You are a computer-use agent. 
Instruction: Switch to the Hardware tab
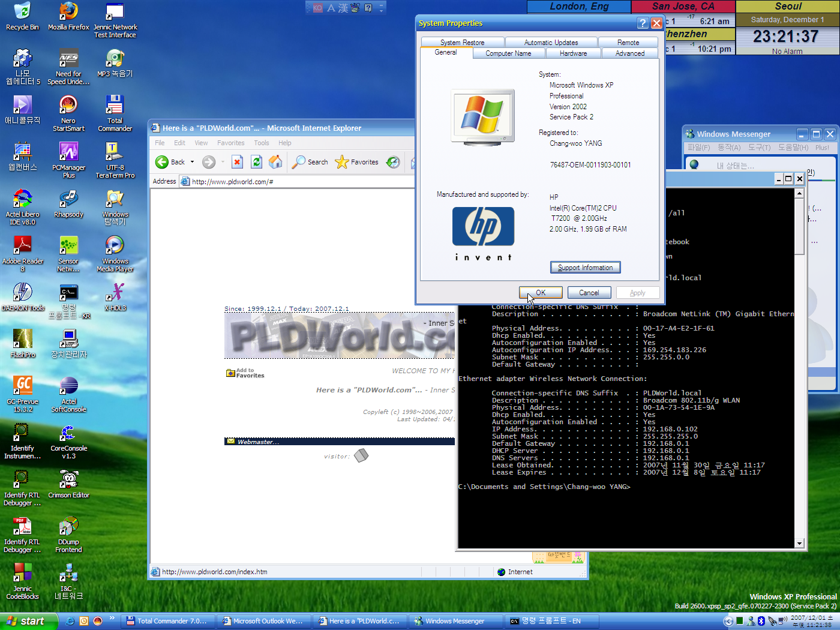click(x=573, y=53)
